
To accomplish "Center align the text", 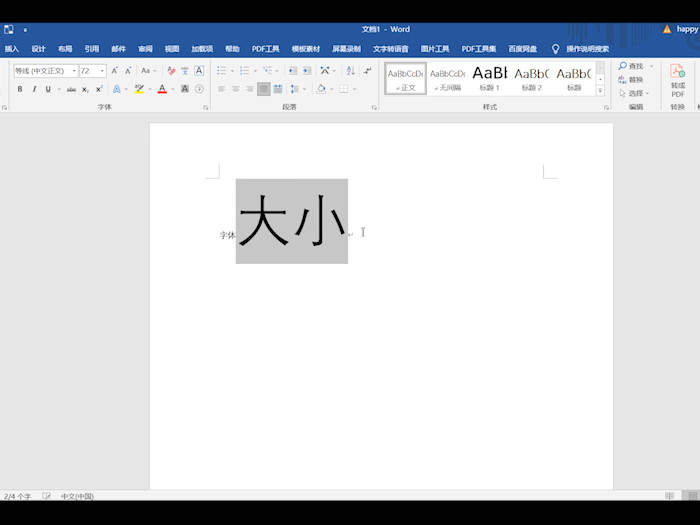I will [236, 89].
